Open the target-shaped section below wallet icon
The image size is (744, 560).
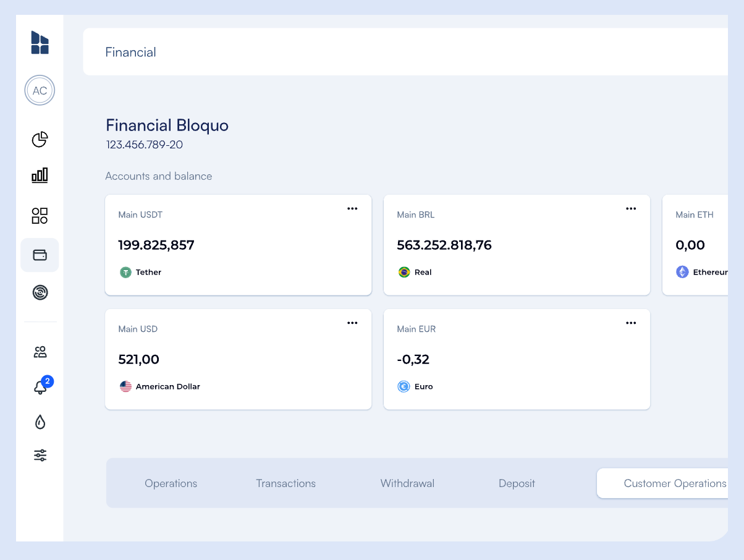point(39,294)
